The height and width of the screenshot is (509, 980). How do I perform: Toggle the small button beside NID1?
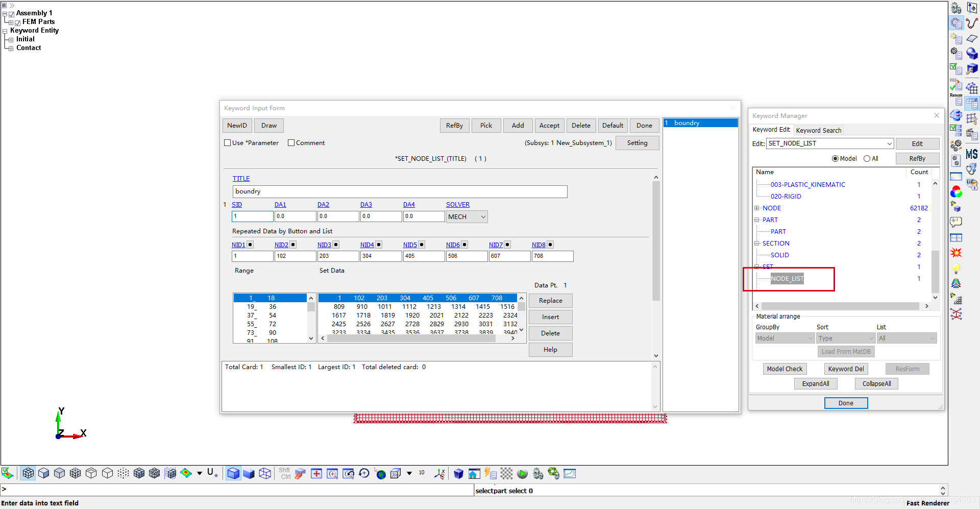click(x=250, y=245)
